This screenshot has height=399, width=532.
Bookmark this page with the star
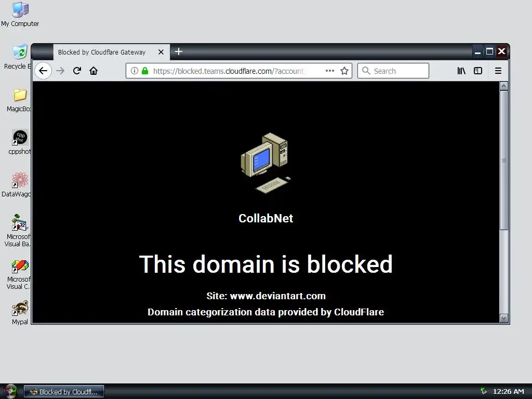click(x=344, y=71)
